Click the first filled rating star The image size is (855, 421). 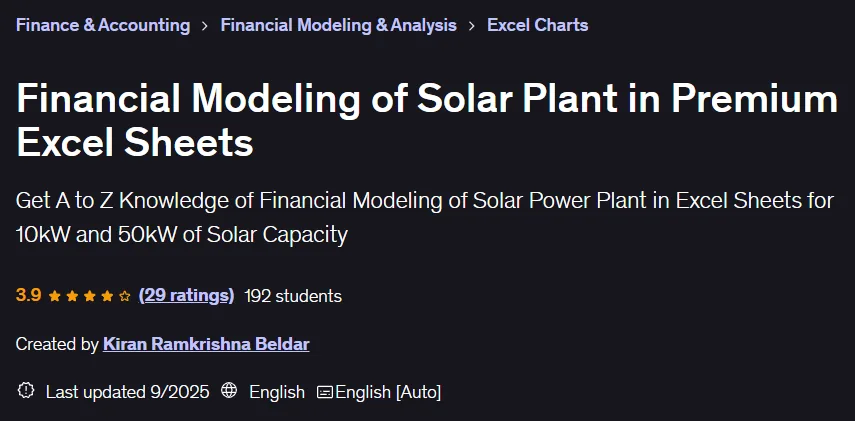55,296
